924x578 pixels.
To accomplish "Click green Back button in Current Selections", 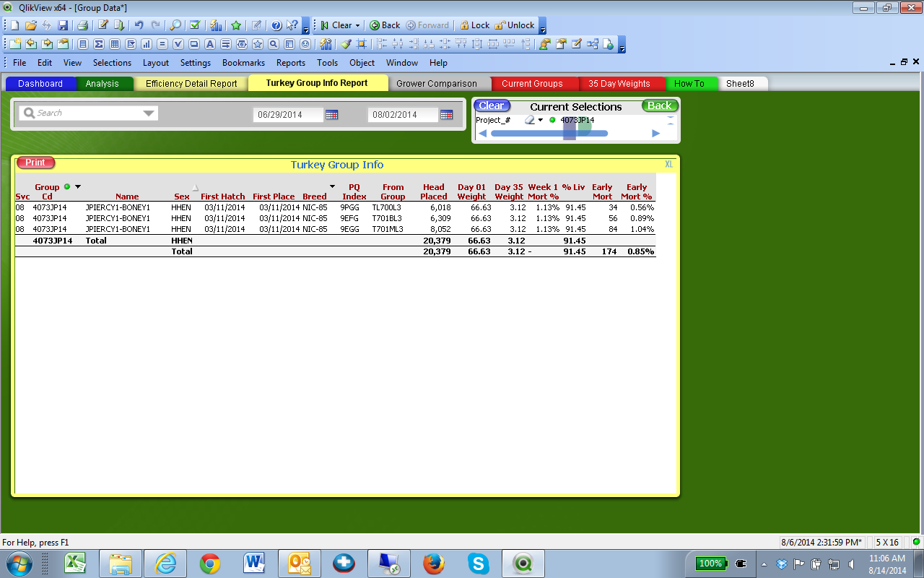I will click(x=659, y=105).
